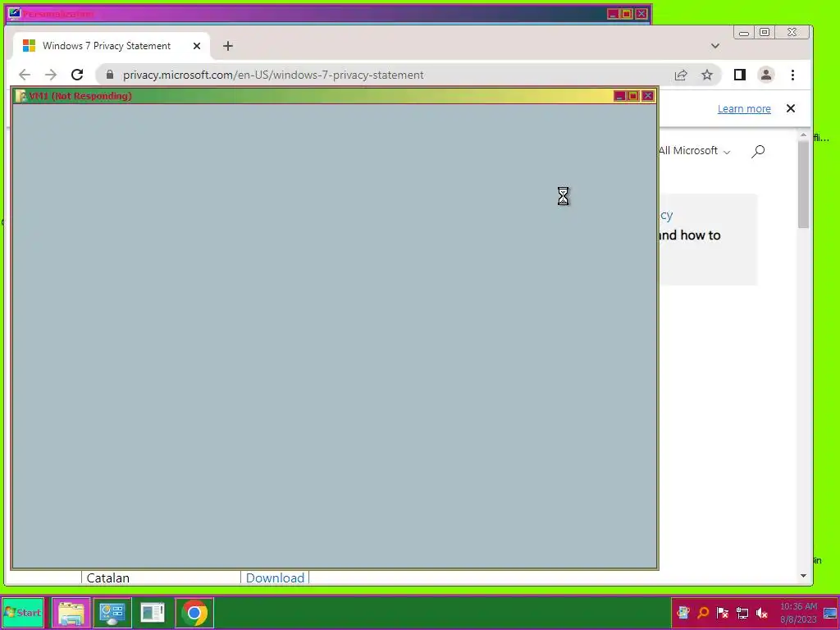Viewport: 840px width, 630px height.
Task: Close the Chrome window
Action: [792, 33]
